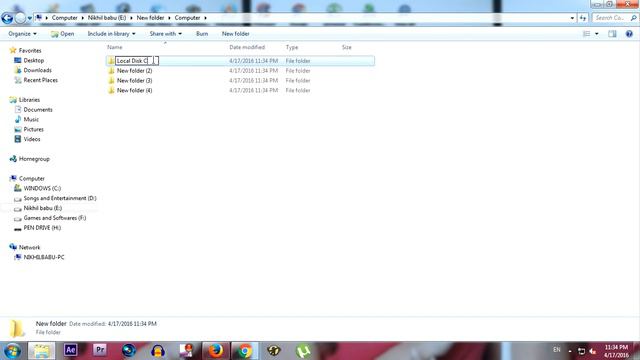This screenshot has width=640, height=360.
Task: Sort by the Type column header
Action: click(292, 47)
